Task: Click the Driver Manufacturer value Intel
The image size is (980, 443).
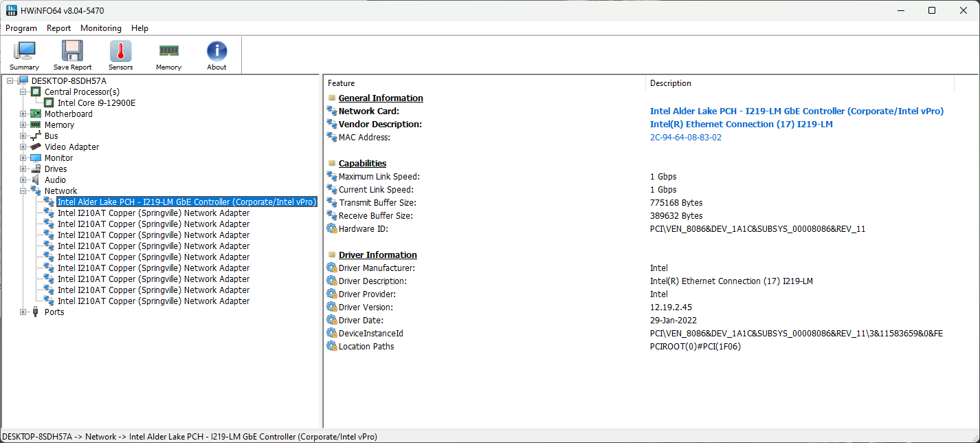Action: pos(659,268)
